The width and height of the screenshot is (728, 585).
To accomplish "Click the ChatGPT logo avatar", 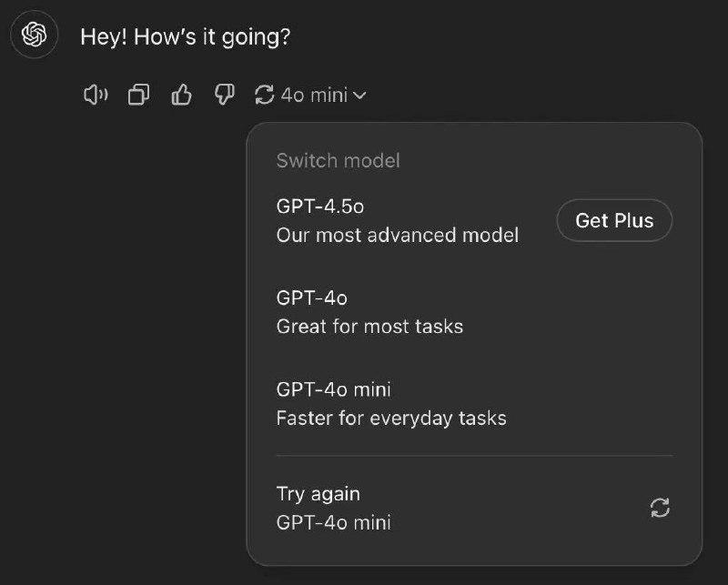I will (x=34, y=34).
